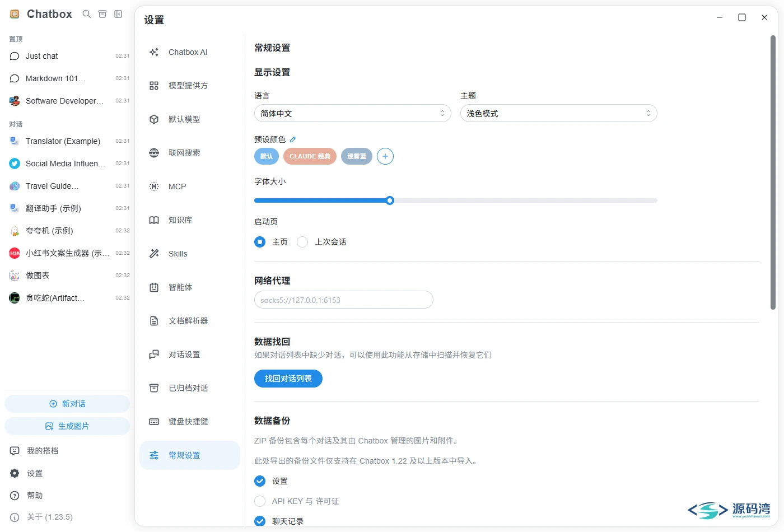Click the 网络代理 proxy input field
Image resolution: width=784 pixels, height=532 pixels.
344,300
